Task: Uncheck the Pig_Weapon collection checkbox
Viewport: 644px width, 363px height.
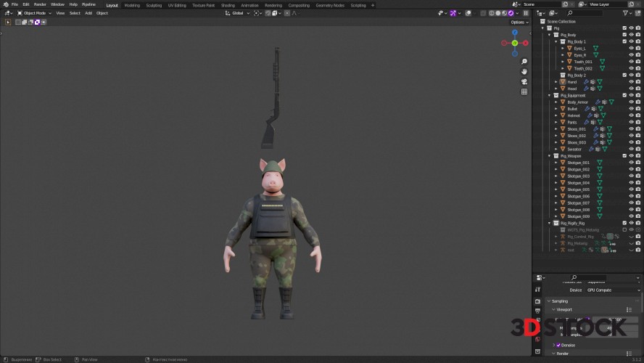Action: pyautogui.click(x=624, y=156)
